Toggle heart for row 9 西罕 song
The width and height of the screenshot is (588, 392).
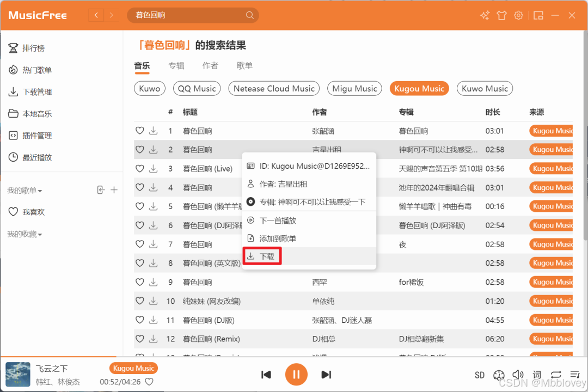coord(139,282)
